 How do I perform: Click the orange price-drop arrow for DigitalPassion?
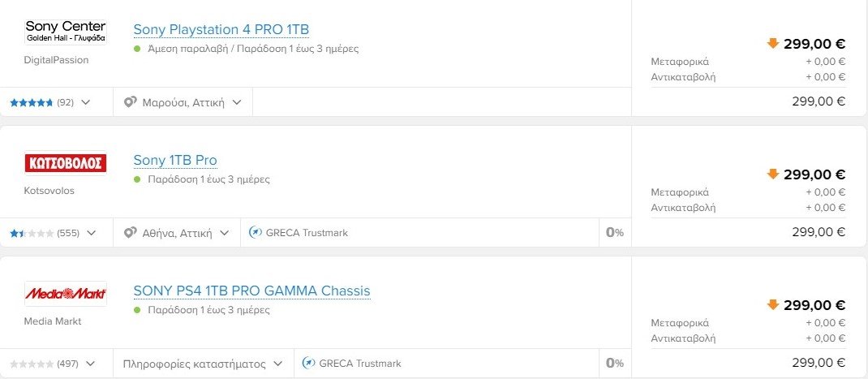(x=772, y=44)
